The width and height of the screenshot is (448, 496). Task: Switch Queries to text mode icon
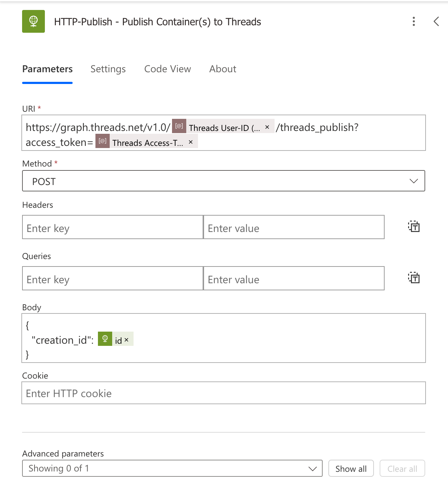pos(414,278)
